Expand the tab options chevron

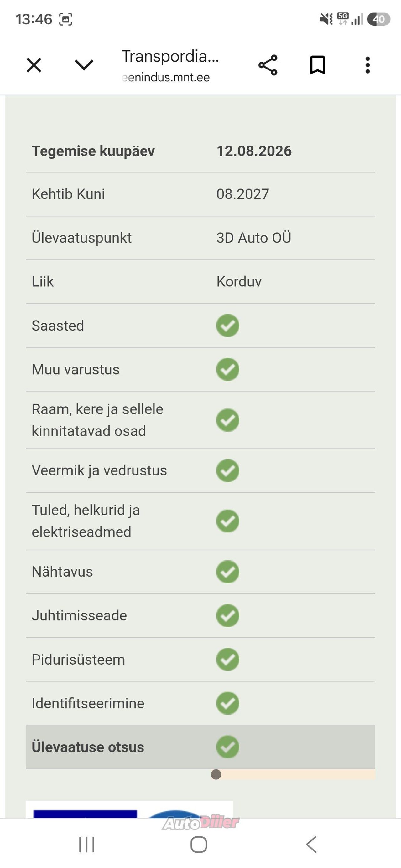tap(84, 65)
